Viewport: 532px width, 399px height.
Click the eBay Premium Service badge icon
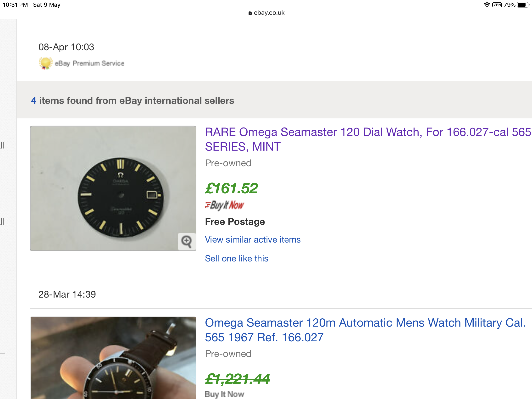45,63
